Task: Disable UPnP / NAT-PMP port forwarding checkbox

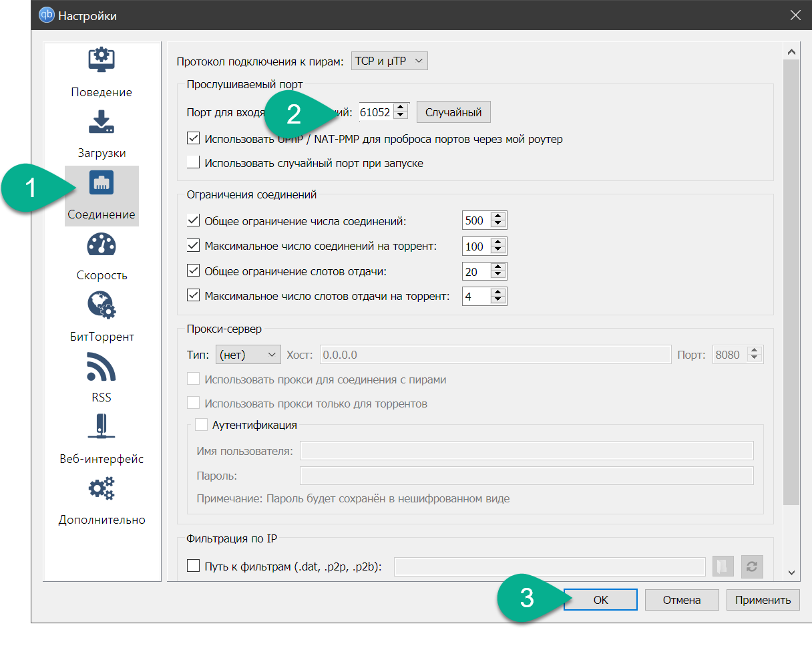Action: [x=194, y=139]
